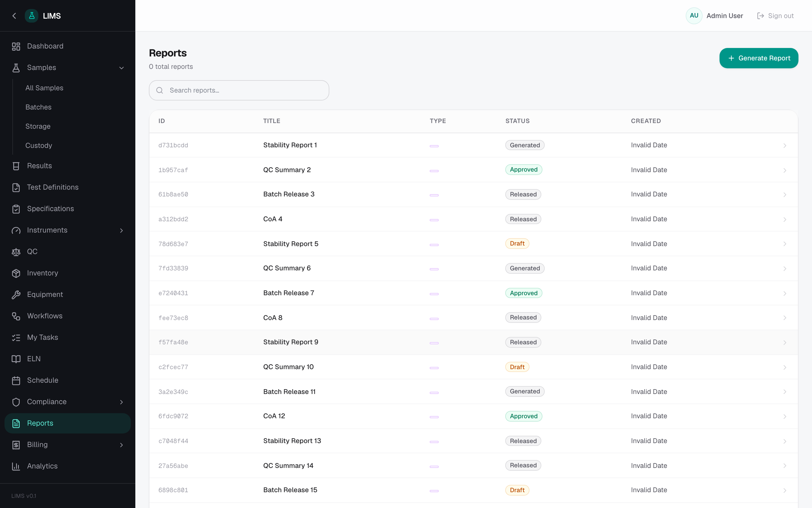Click the CREATED column header
The height and width of the screenshot is (508, 812).
coord(646,121)
